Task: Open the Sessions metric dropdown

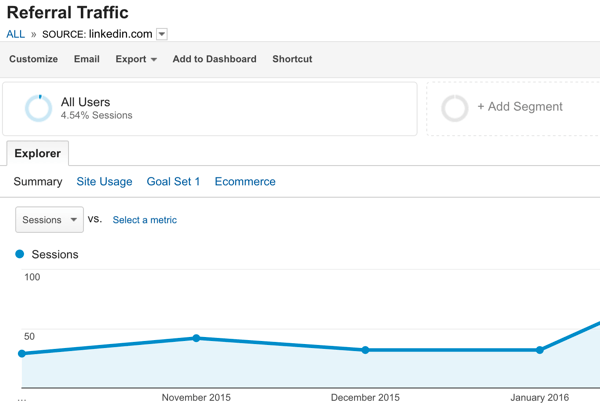Action: (50, 220)
